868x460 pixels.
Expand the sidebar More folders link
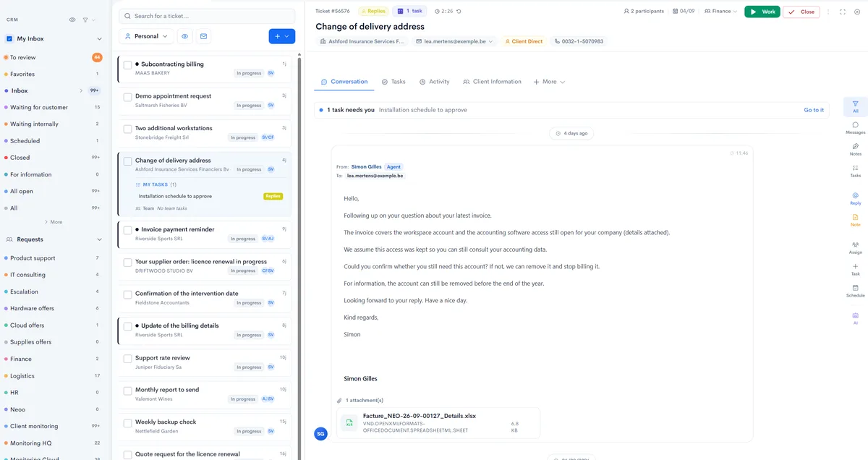click(54, 222)
